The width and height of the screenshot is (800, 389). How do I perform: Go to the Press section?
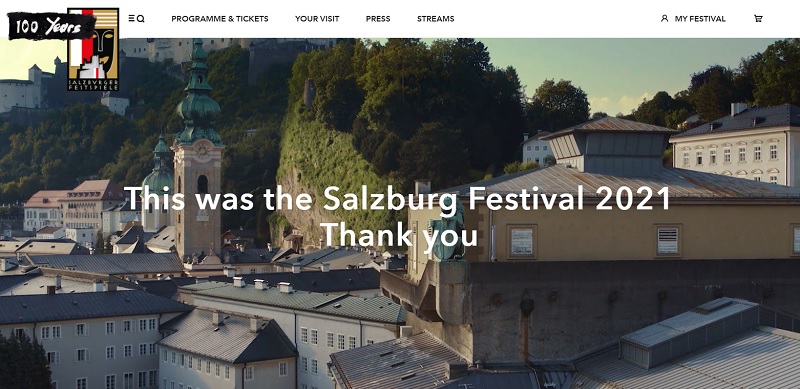(x=378, y=19)
